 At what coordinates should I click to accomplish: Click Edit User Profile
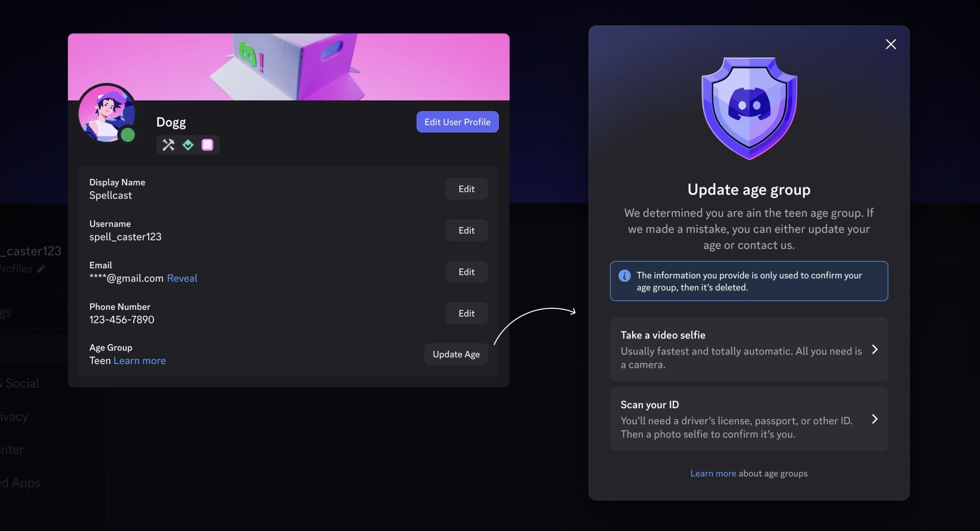coord(457,121)
